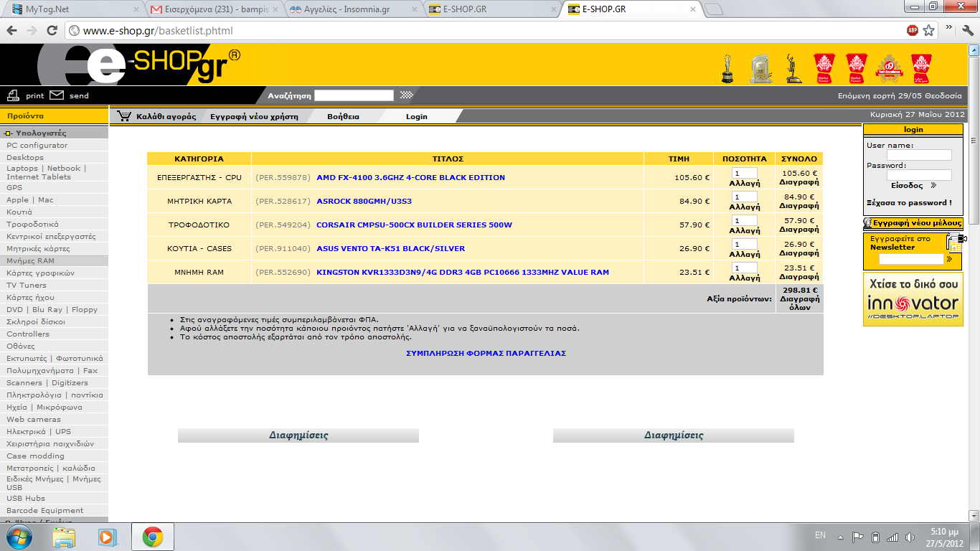Click Αλλαγή for KINGSTON RAM row

coord(745,278)
